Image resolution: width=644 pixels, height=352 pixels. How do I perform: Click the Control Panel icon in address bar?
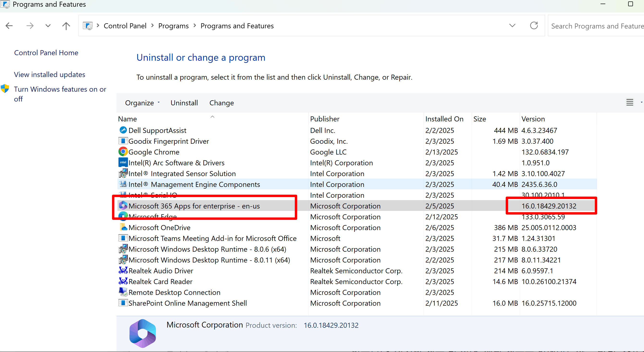point(88,26)
